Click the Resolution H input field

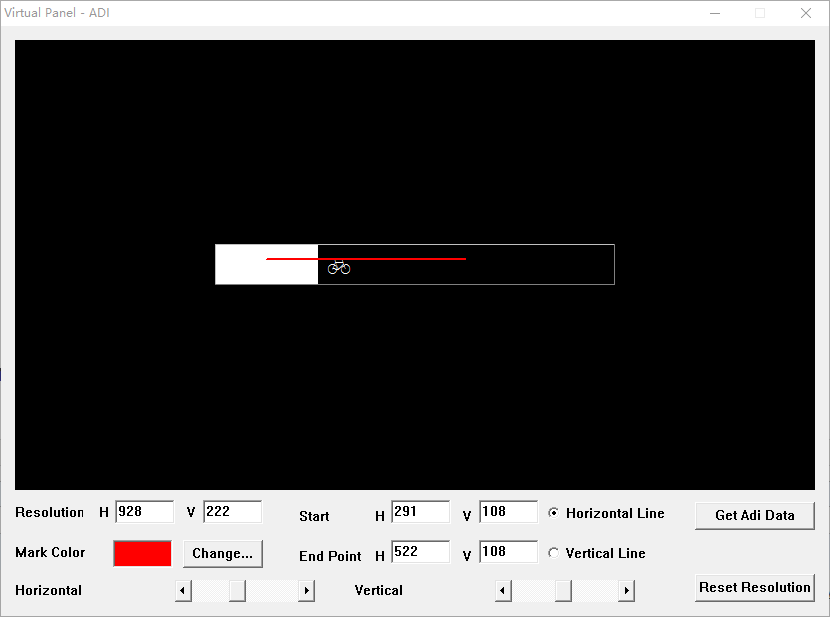(145, 512)
